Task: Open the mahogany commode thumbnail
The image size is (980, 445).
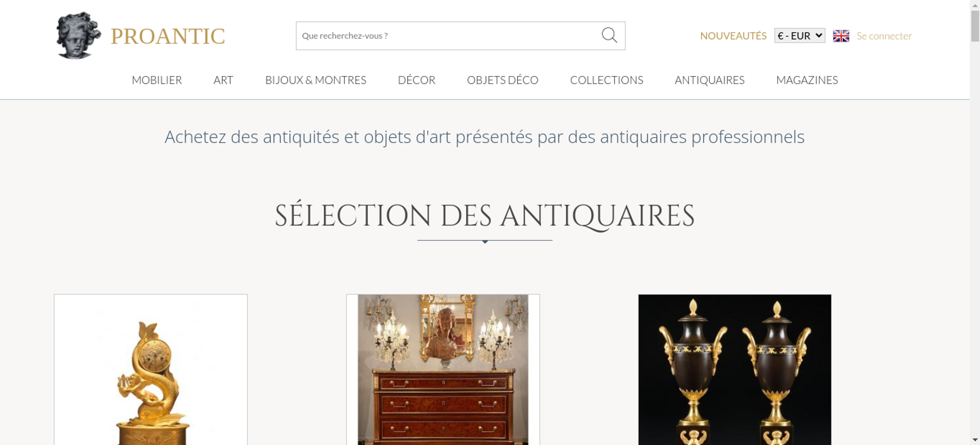Action: coord(443,370)
